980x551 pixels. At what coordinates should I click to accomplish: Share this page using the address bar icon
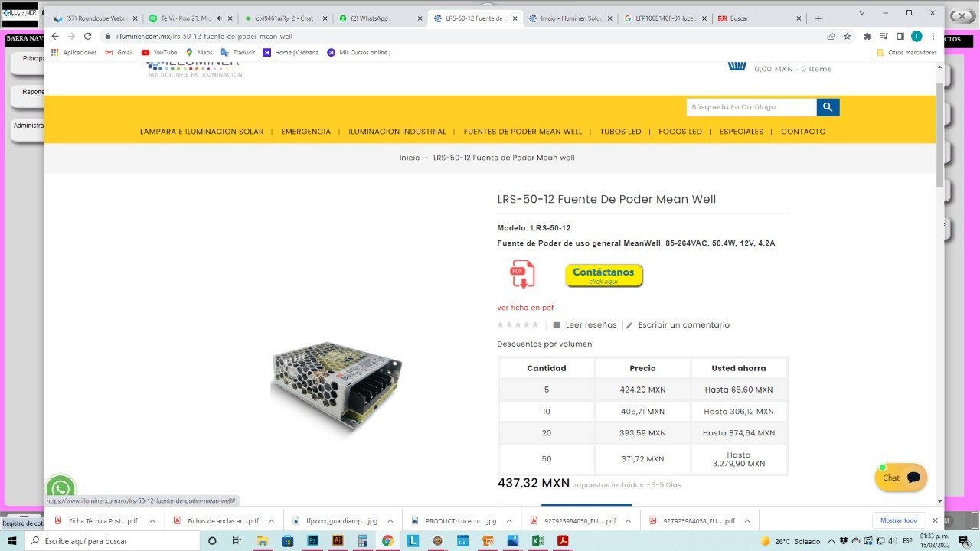(x=831, y=36)
